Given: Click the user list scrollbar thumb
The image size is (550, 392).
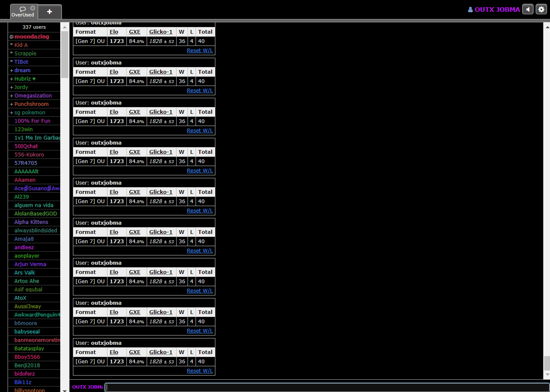Looking at the screenshot, I should pyautogui.click(x=64, y=55).
